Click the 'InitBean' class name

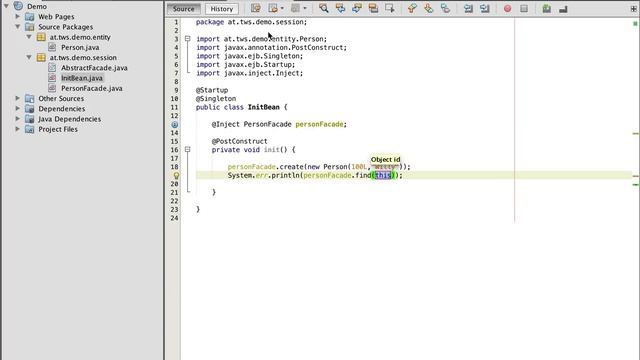pyautogui.click(x=264, y=107)
